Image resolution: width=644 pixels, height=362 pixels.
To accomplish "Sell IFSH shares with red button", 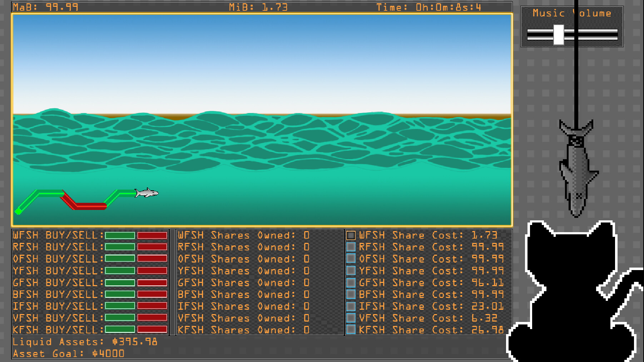I will 152,306.
